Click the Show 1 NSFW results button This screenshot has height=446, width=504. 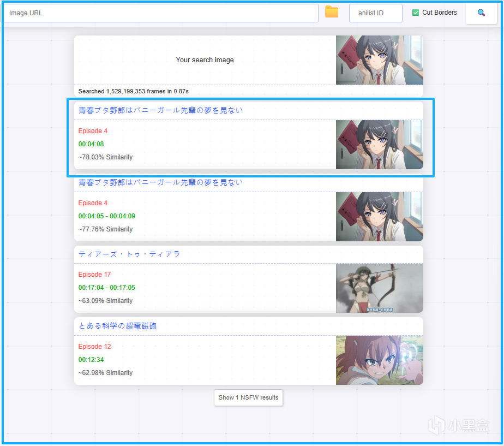pyautogui.click(x=249, y=398)
